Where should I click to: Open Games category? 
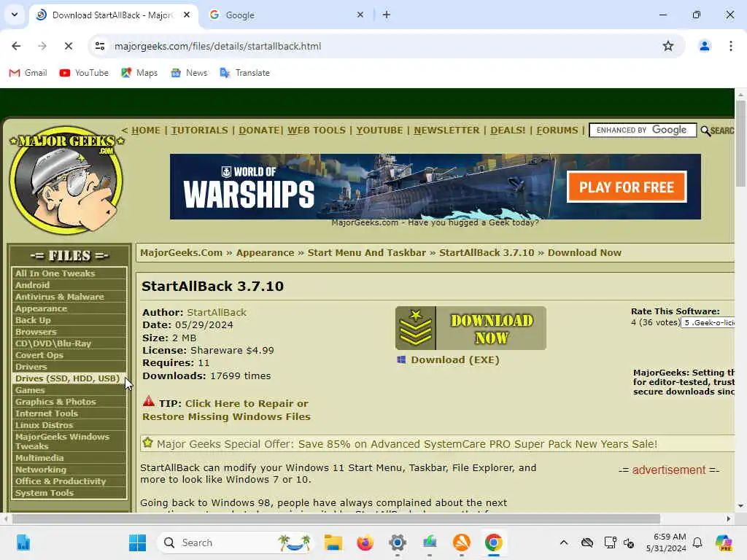(x=69, y=390)
